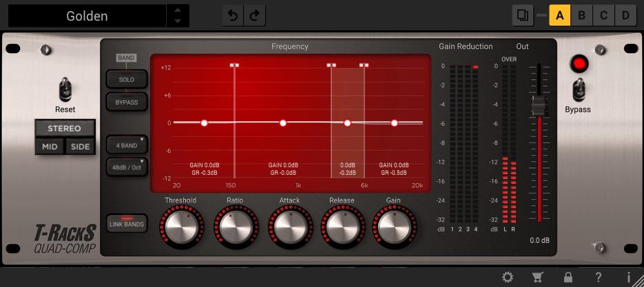
Task: Select the SIDE processing mode button
Action: click(81, 147)
